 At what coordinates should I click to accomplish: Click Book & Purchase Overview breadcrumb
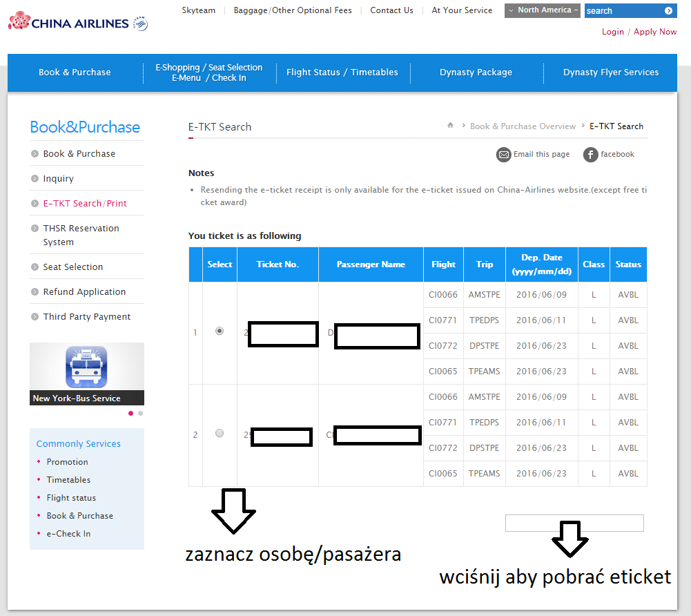coord(523,126)
